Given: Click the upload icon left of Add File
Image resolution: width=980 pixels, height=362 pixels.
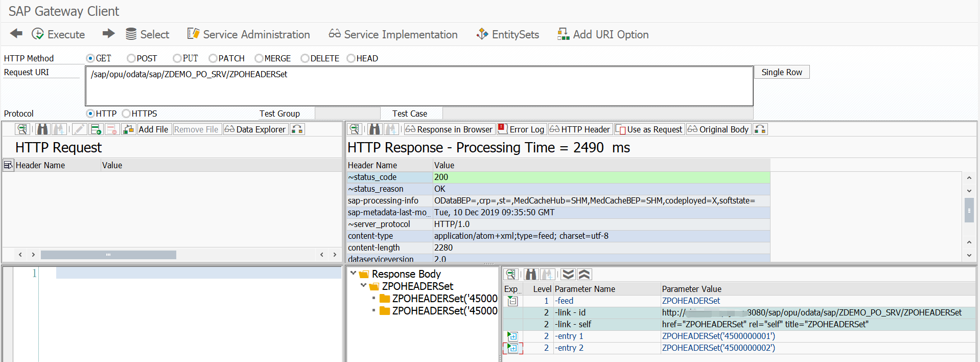Looking at the screenshot, I should (129, 129).
